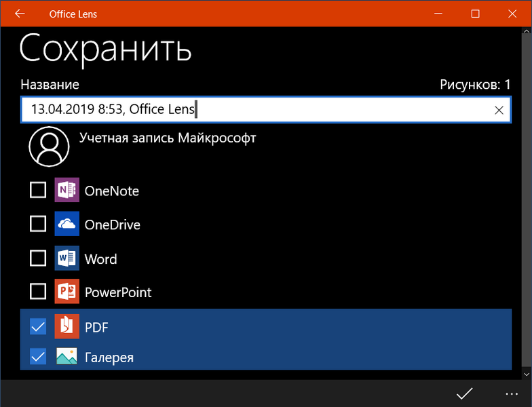The width and height of the screenshot is (532, 407).
Task: Enable the Word checkbox
Action: click(38, 258)
